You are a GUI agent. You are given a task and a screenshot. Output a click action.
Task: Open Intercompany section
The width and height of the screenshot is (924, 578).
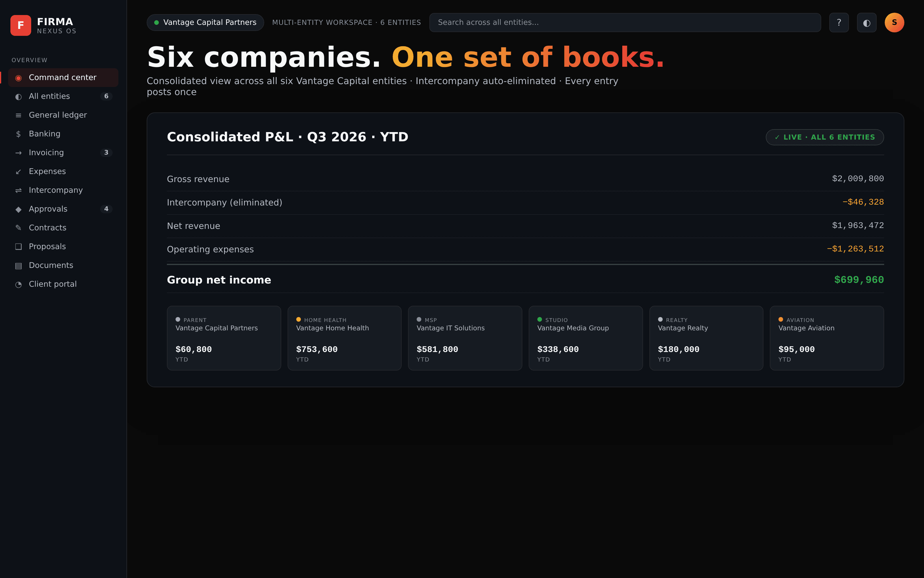click(64, 190)
